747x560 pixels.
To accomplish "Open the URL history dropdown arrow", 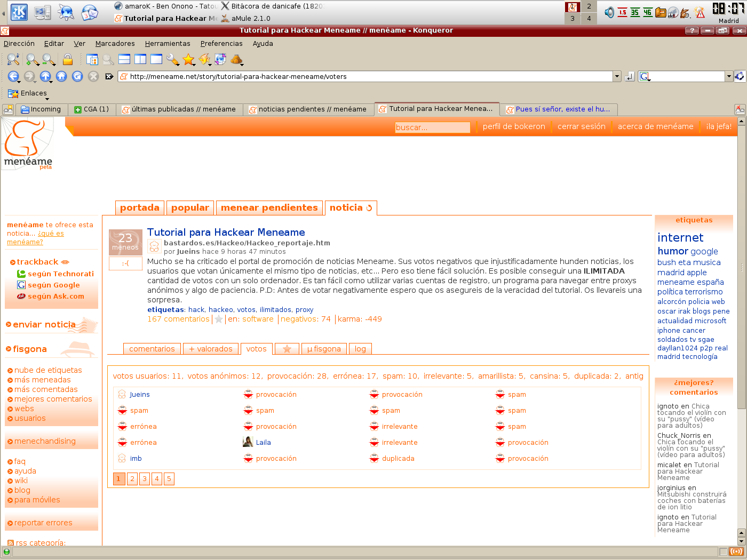I will 617,77.
